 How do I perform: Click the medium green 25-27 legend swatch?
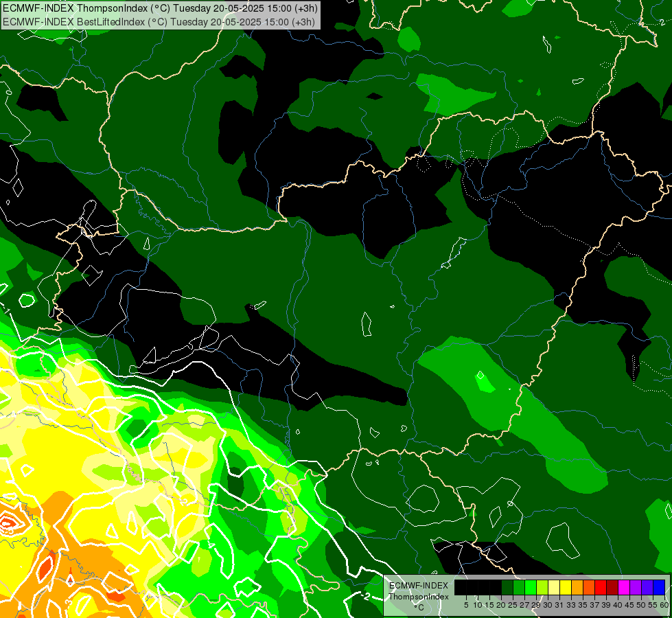pos(519,587)
